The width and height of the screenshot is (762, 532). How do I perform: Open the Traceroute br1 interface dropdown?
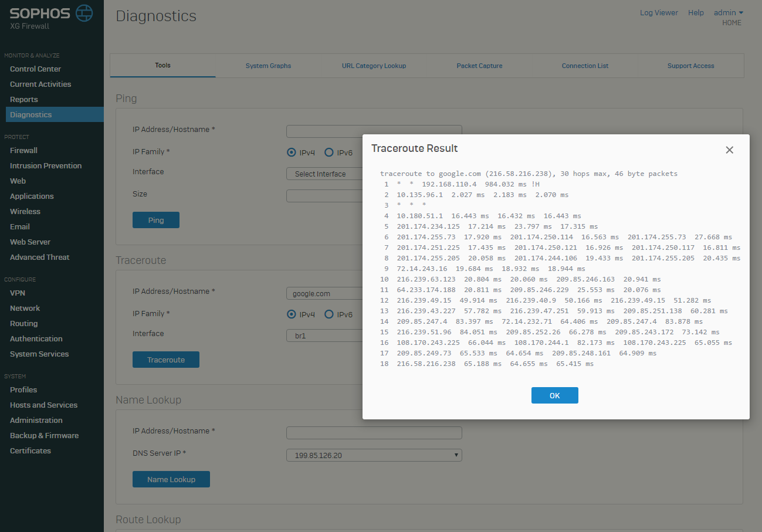click(x=324, y=336)
